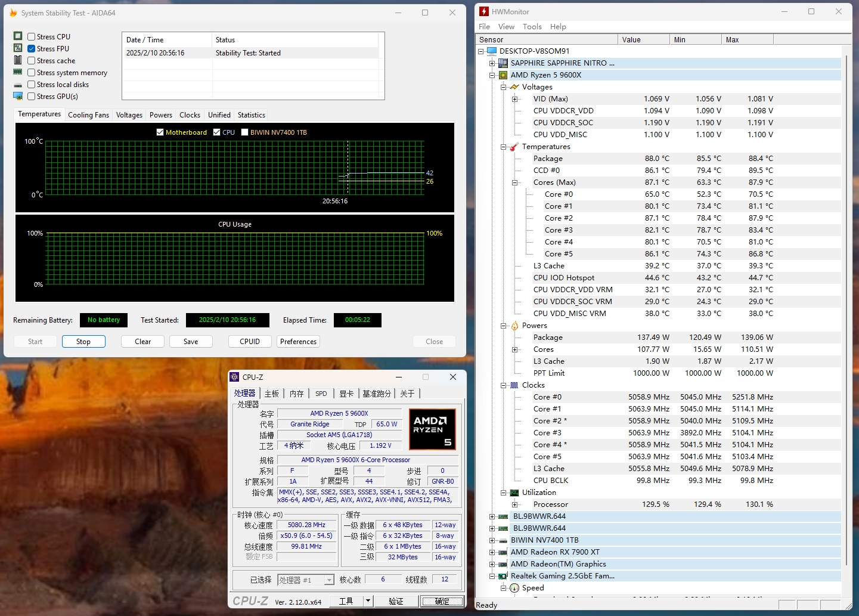This screenshot has height=616, width=859.
Task: Toggle CPU temperature graph checkbox
Action: tap(216, 132)
